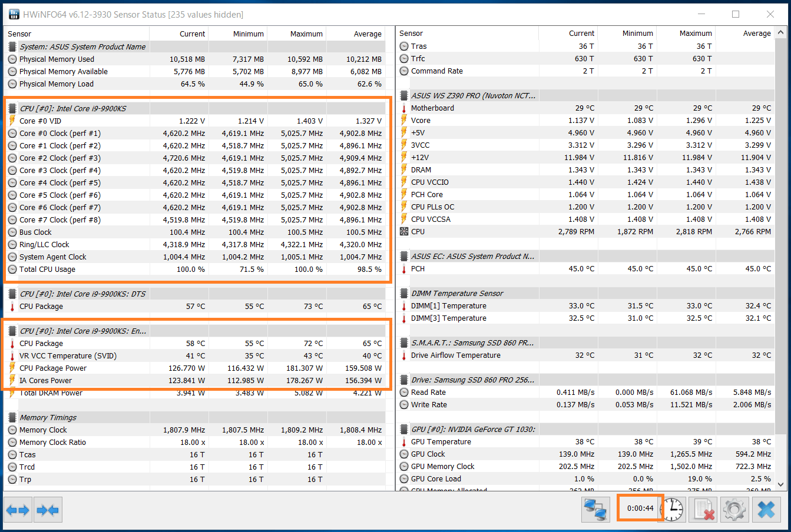Click the chip icon beside S.M.A.R.T. Samsung header

(x=404, y=343)
